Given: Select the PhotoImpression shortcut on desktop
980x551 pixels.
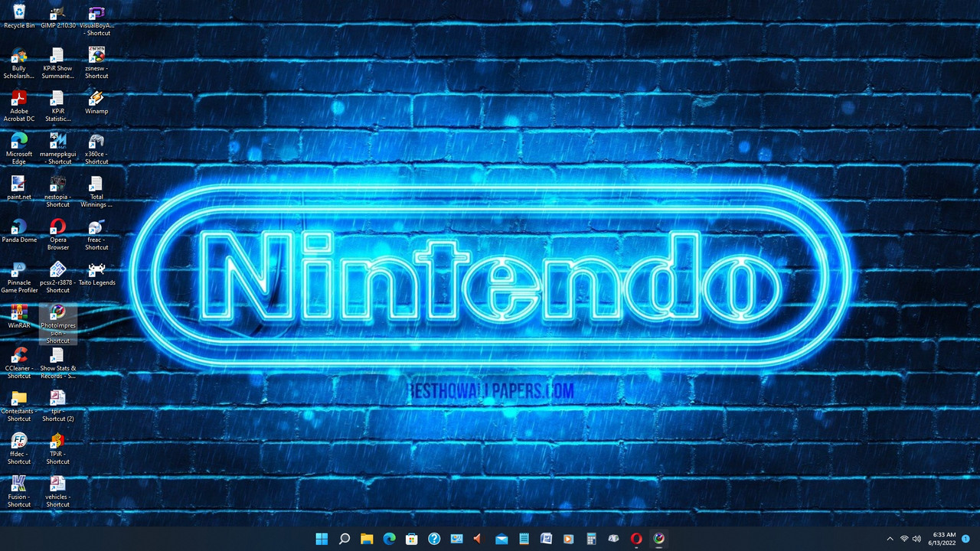Looking at the screenshot, I should click(x=58, y=324).
